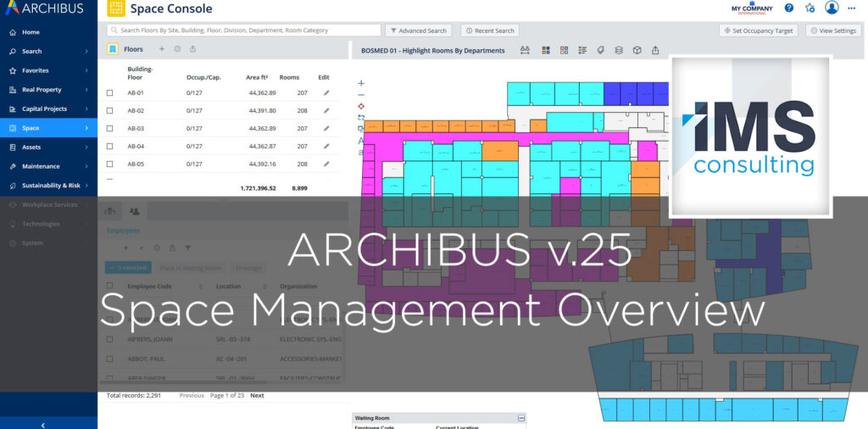868x429 pixels.
Task: Click the Floors panel bookmark icon
Action: (113, 49)
